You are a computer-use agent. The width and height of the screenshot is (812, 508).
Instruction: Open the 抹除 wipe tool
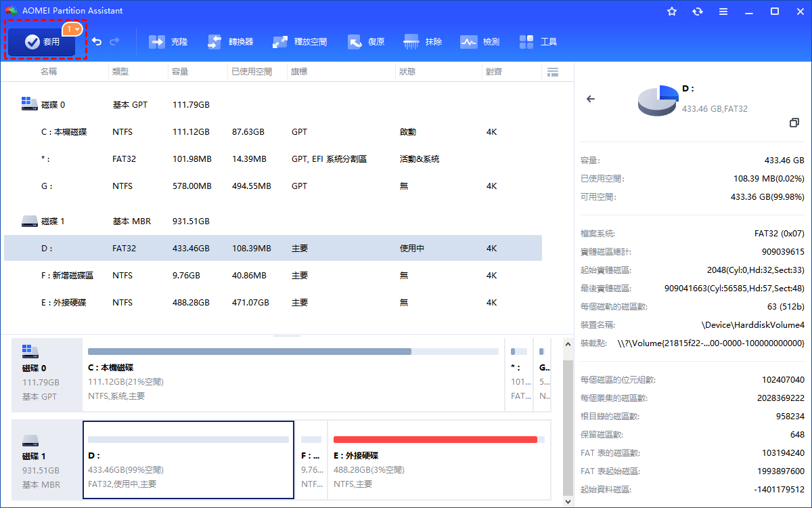tap(423, 42)
